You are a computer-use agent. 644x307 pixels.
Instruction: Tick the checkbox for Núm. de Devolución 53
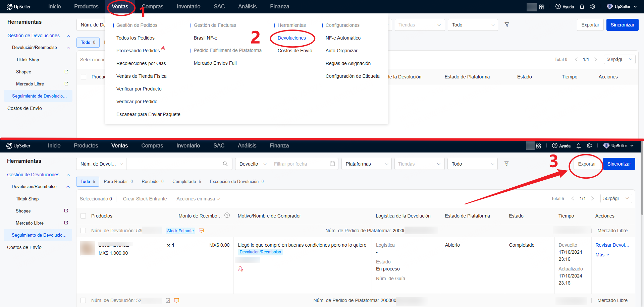pos(83,231)
